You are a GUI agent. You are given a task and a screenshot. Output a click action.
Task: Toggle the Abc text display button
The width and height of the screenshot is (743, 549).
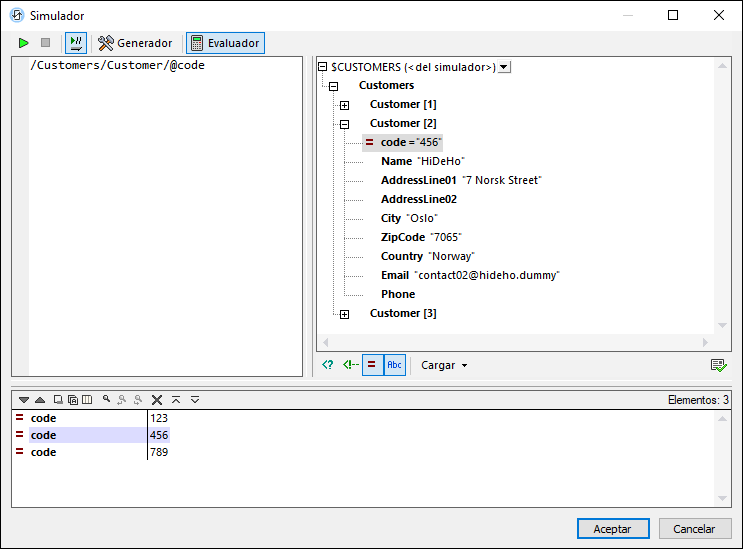(395, 365)
